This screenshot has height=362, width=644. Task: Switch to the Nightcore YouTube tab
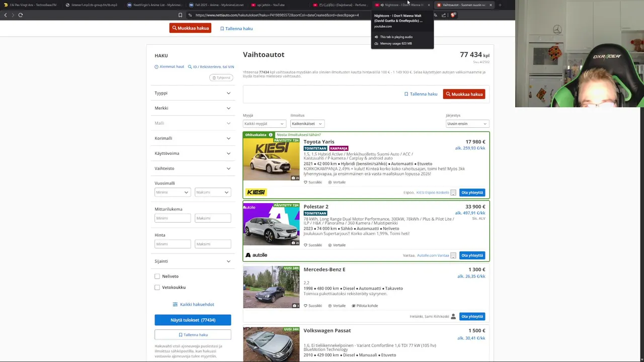403,5
